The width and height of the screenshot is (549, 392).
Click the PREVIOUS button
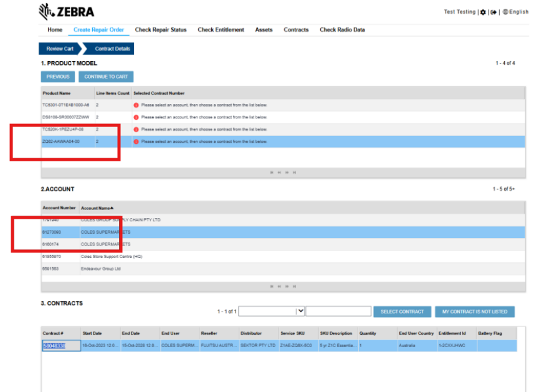(58, 77)
